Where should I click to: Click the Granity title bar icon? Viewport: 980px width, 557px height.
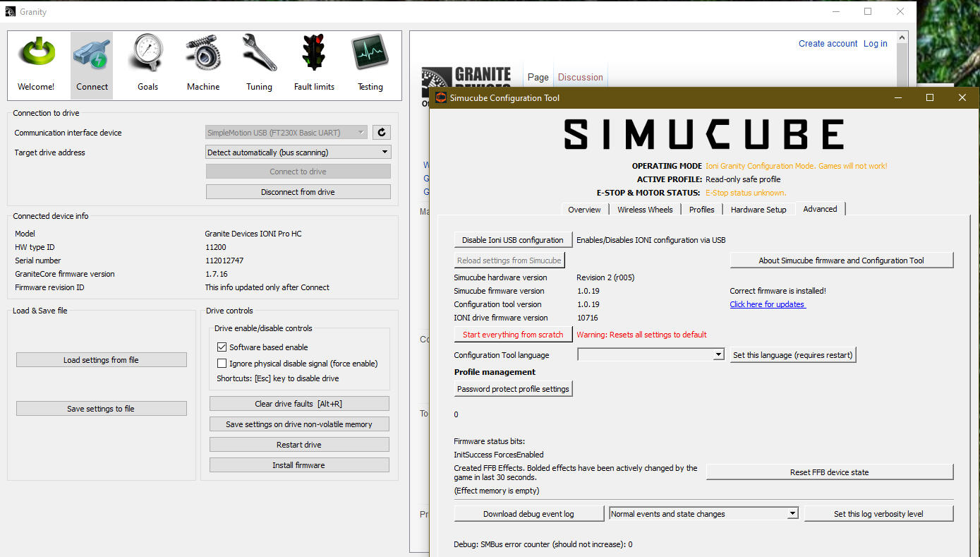point(11,12)
